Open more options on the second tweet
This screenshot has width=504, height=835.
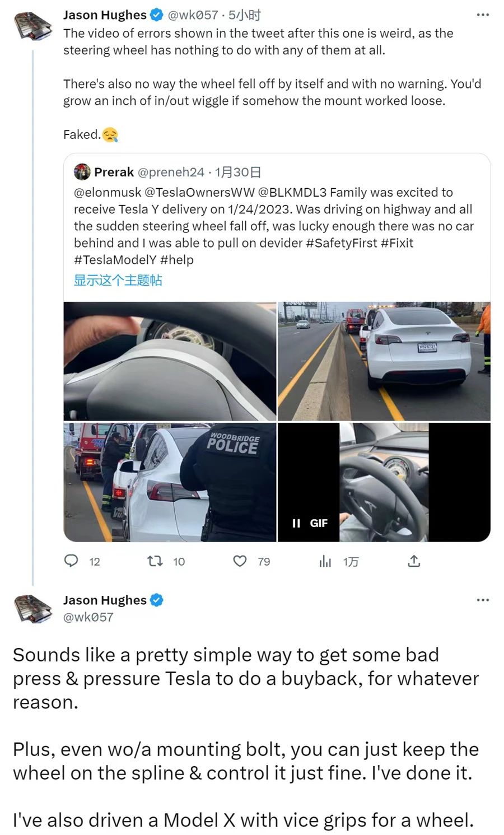click(482, 600)
